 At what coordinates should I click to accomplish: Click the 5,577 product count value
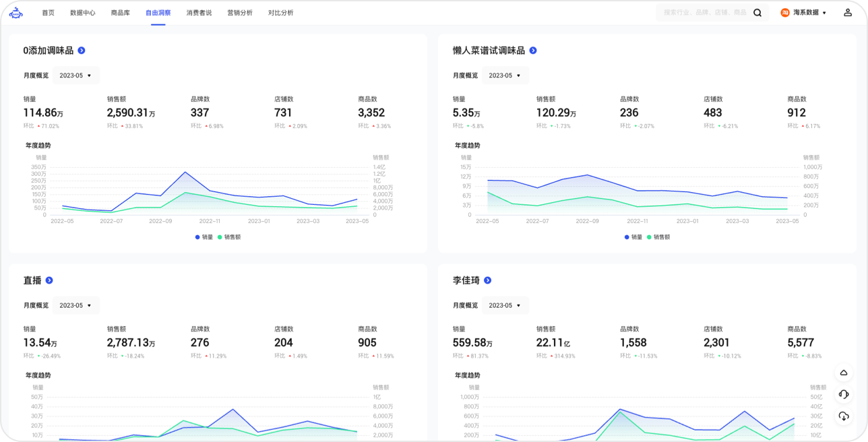[x=801, y=343]
